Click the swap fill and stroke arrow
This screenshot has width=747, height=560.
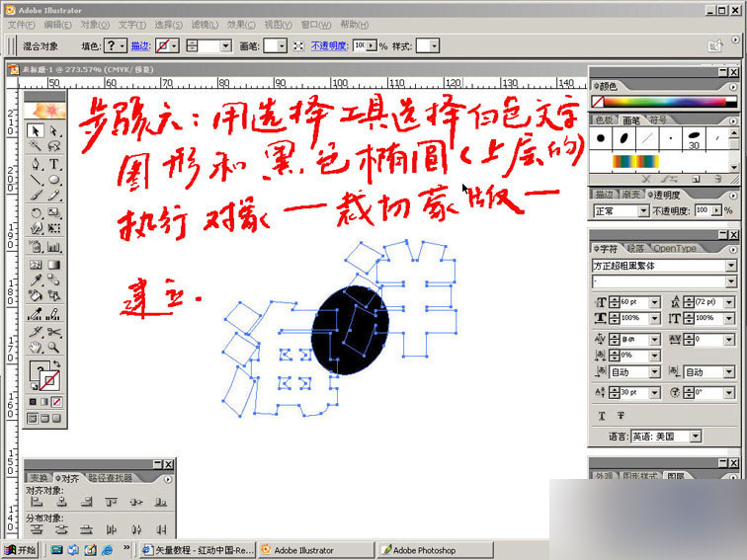pyautogui.click(x=56, y=363)
